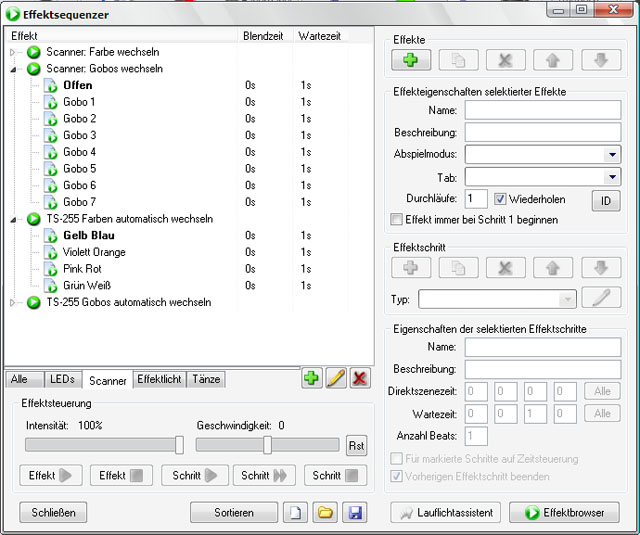The height and width of the screenshot is (535, 640).
Task: Toggle the Wiederholen checkbox
Action: click(501, 199)
